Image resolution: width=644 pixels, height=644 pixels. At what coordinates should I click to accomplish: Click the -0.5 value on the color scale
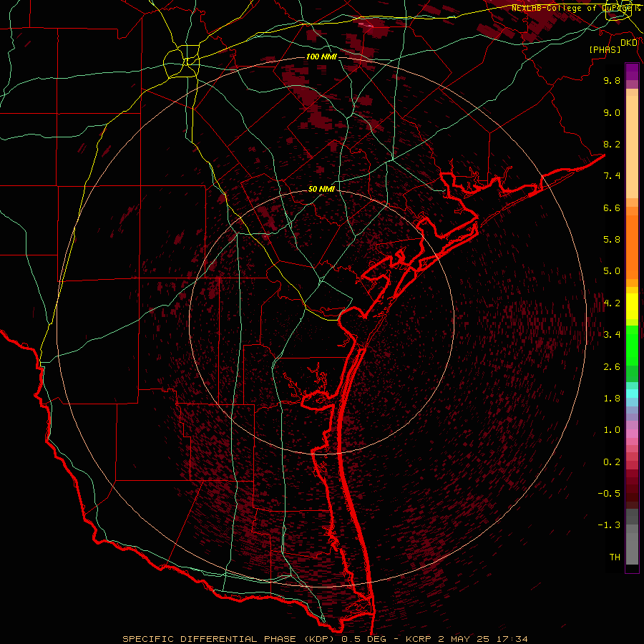click(x=609, y=494)
